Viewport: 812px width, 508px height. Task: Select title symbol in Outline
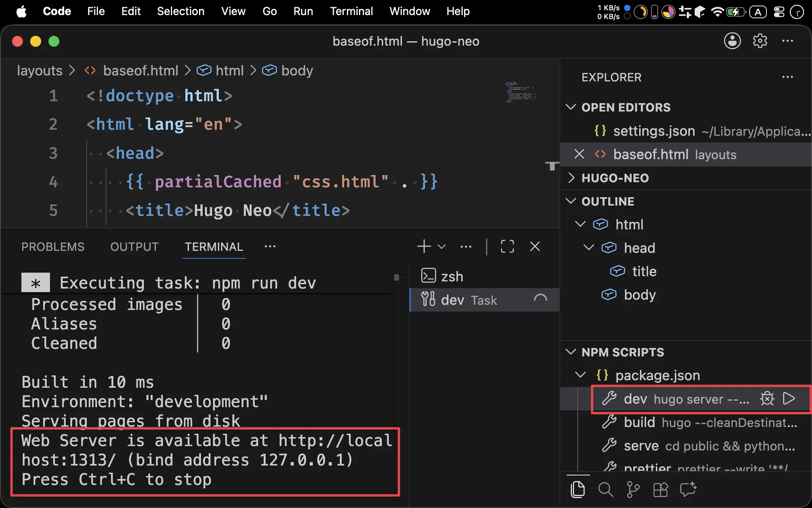[685, 271]
